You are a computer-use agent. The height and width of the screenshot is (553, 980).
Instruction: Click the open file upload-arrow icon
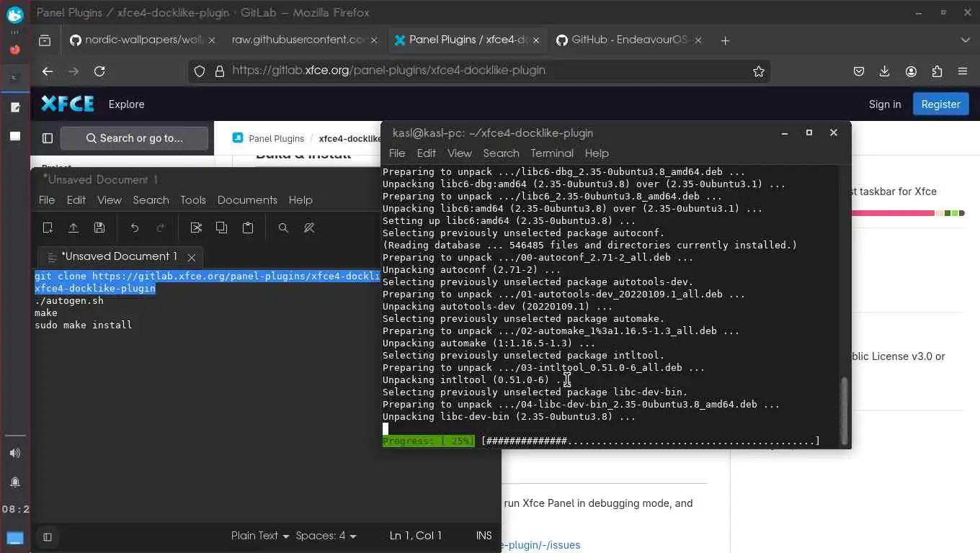point(73,228)
